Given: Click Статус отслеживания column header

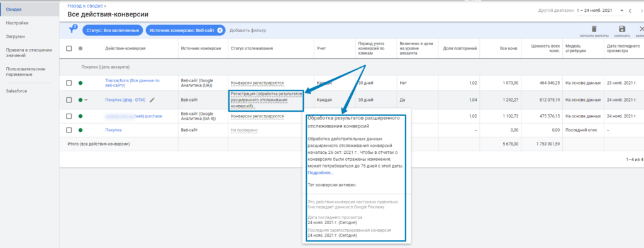Looking at the screenshot, I should 252,48.
